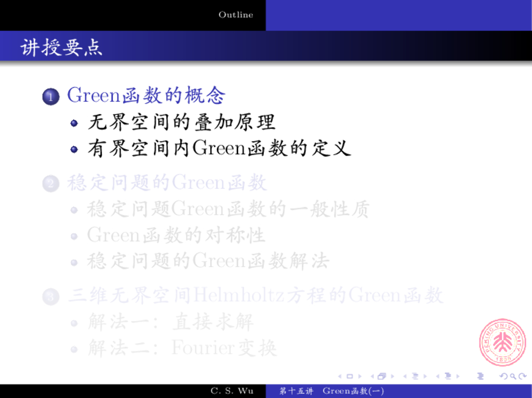Open 稳定问题的Green函数解法 outline entry
The width and height of the screenshot is (532, 398).
click(208, 260)
